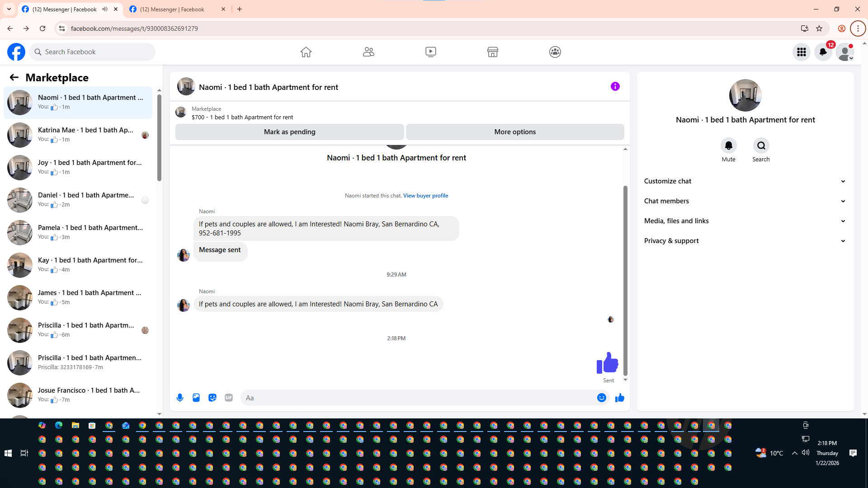Click the Mark as pending button
Viewport: 868px width, 488px height.
pyautogui.click(x=290, y=132)
